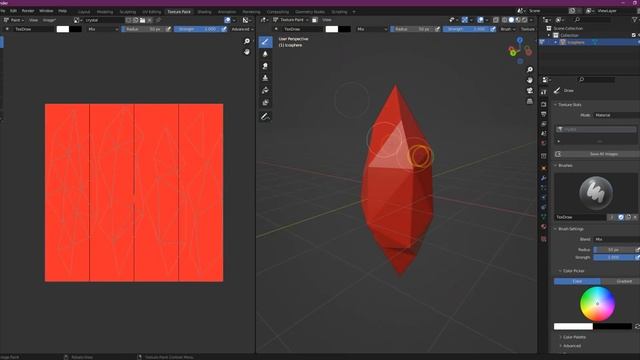Image resolution: width=640 pixels, height=360 pixels.
Task: Select the Mask tool in the viewport toolbar
Action: (265, 102)
